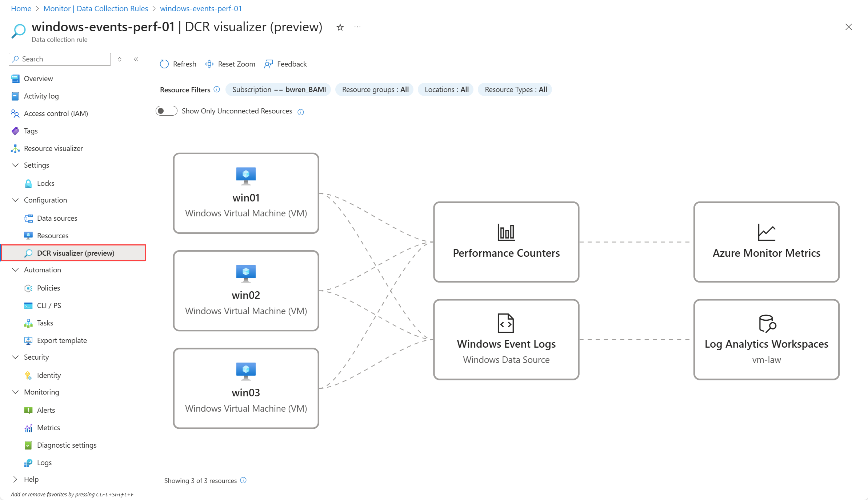Click the Refresh icon in toolbar
The width and height of the screenshot is (868, 500).
coord(164,64)
